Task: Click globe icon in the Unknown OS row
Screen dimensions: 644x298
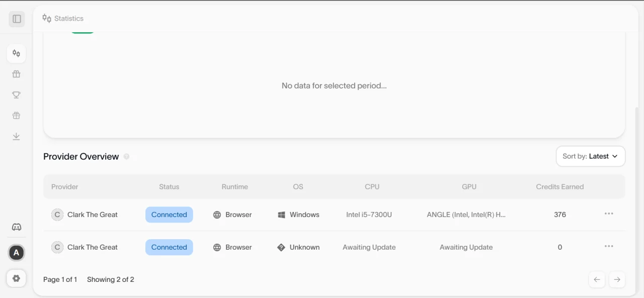Action: (217, 248)
